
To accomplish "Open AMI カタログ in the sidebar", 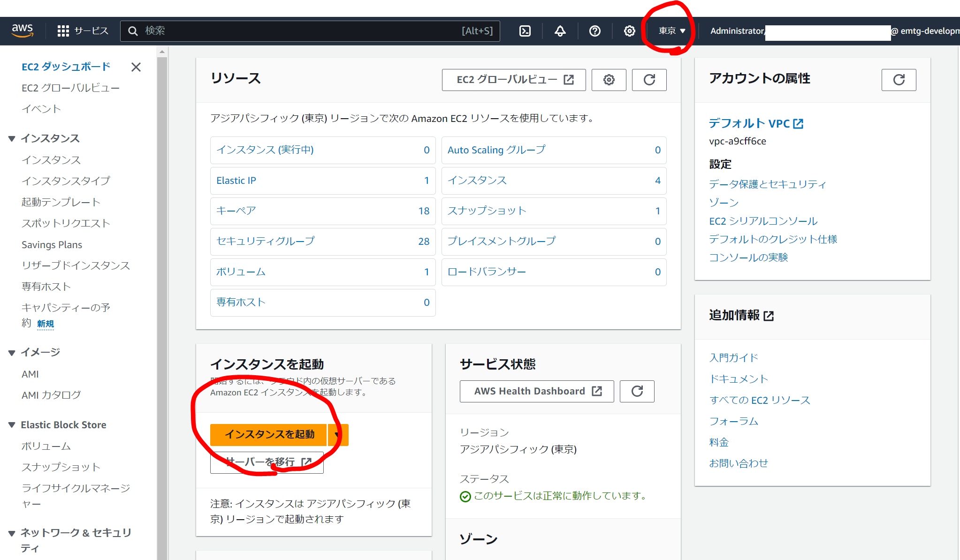I will pos(51,395).
